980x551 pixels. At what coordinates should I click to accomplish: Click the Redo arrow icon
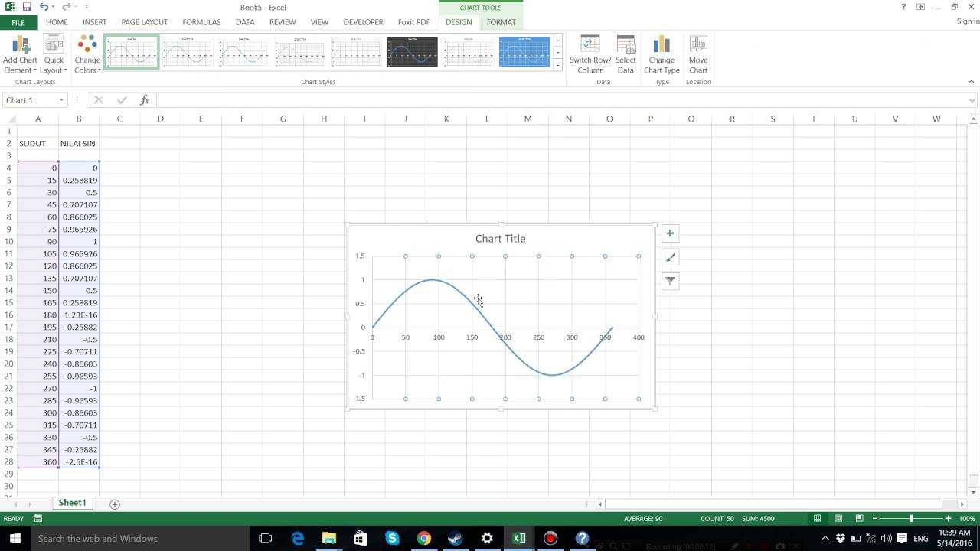65,7
